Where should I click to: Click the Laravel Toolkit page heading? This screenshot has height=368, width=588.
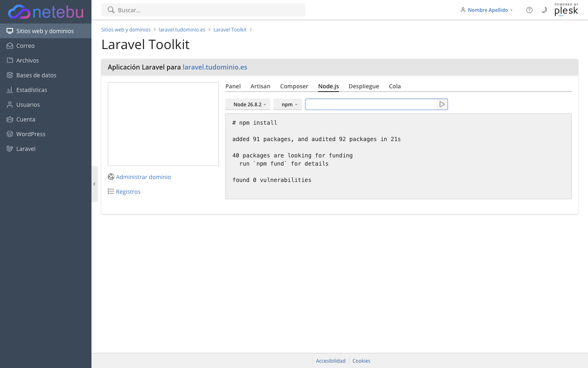point(145,44)
